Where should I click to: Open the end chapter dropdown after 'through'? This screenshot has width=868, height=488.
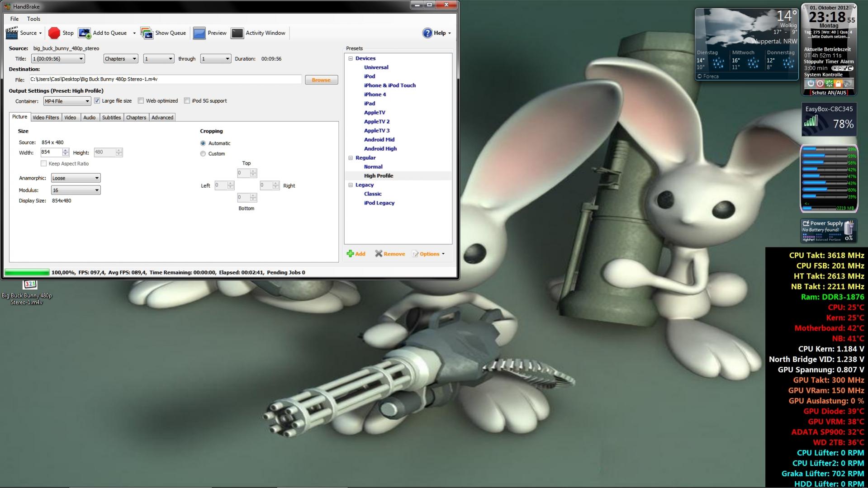pos(216,59)
